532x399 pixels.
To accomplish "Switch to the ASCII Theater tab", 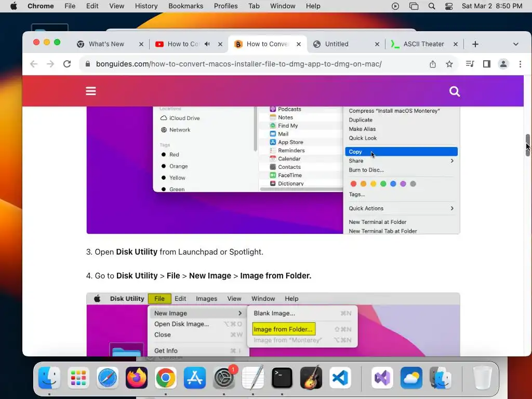I will coord(423,44).
